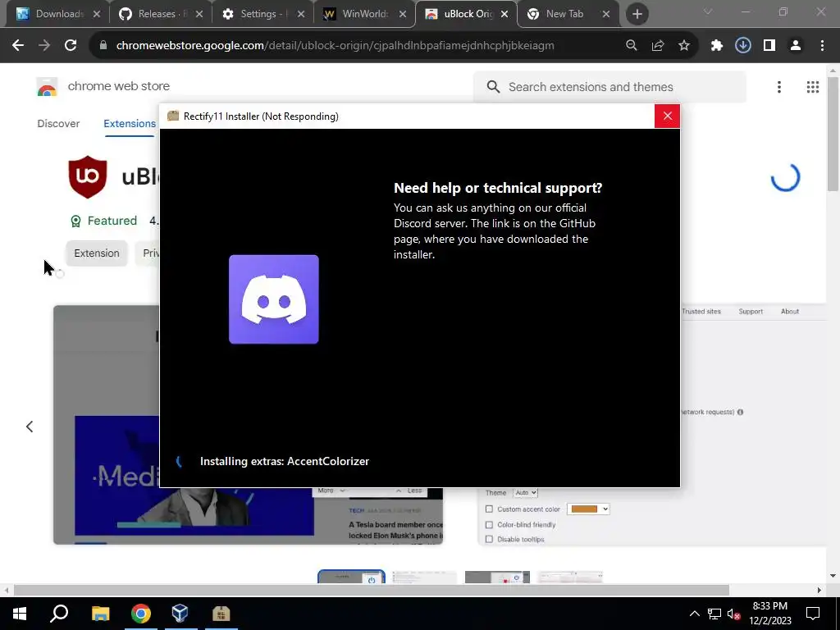The image size is (840, 630).
Task: Close the New Tab tab
Action: point(606,14)
